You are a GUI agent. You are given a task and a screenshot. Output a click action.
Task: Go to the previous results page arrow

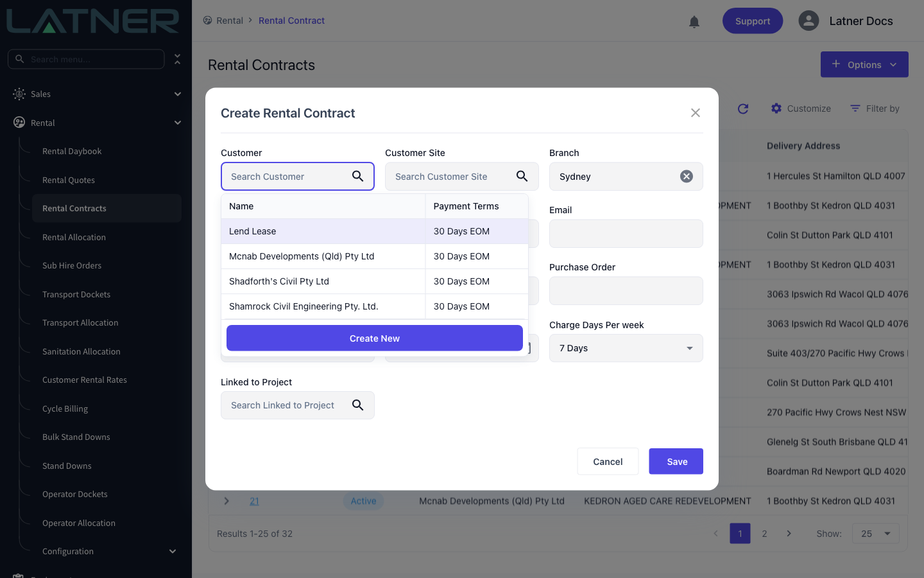point(716,534)
